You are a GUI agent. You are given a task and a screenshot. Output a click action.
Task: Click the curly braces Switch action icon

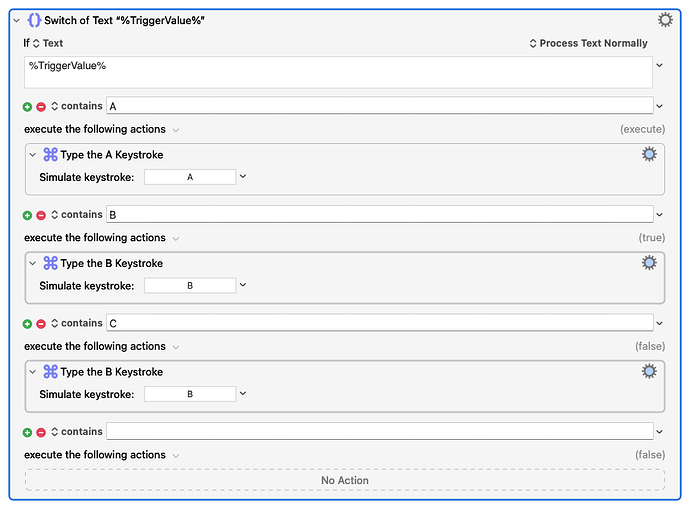tap(34, 20)
